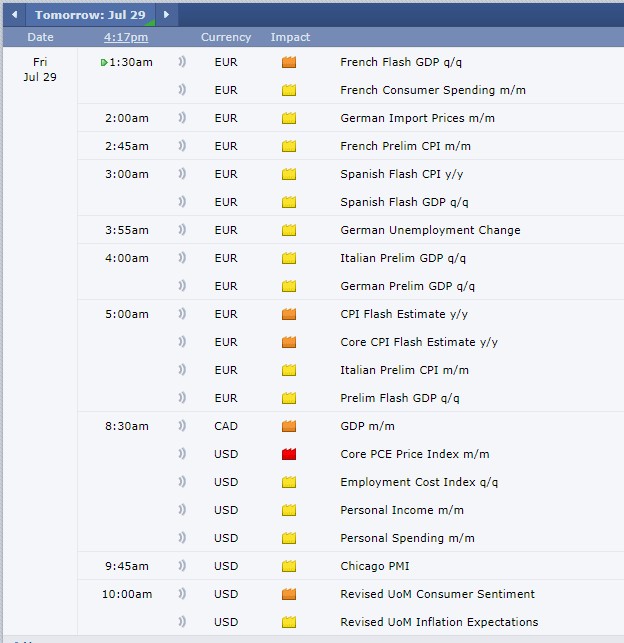Toggle alert for German Import Prices m/m

point(183,118)
